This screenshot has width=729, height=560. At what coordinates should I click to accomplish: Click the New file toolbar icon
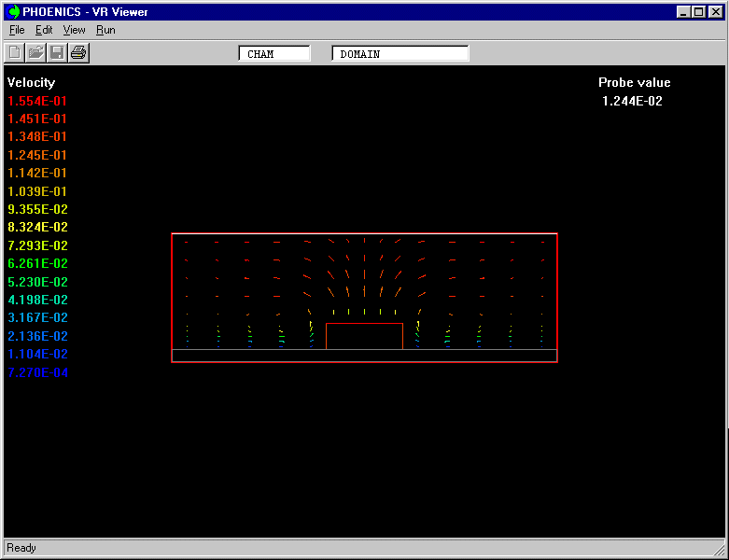point(15,53)
